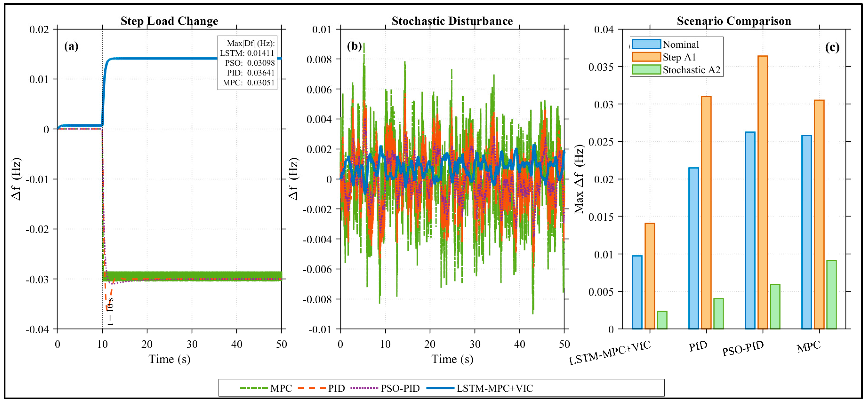The height and width of the screenshot is (404, 868).
Task: Click the 'Max|Df| (Hz):' annotation header
Action: 251,43
